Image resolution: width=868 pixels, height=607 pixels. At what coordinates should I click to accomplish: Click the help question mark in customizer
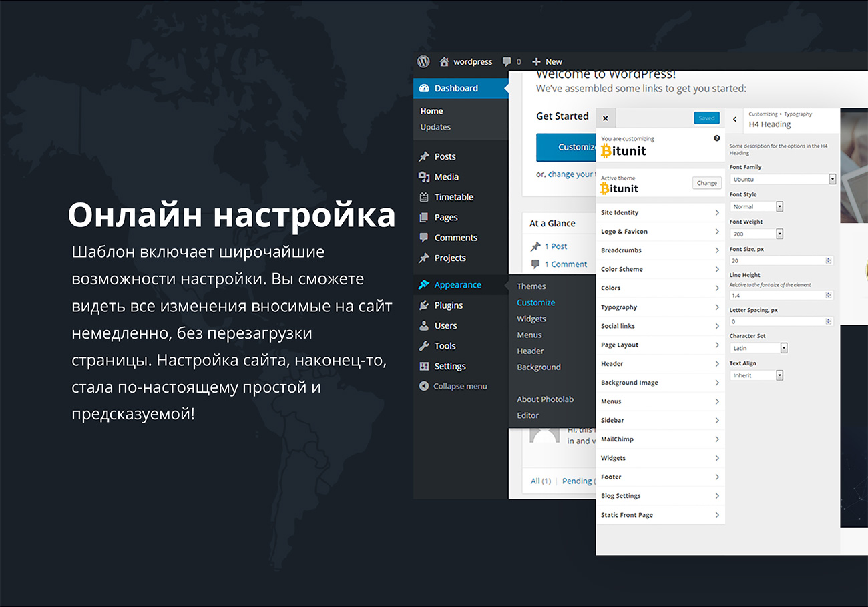click(717, 138)
